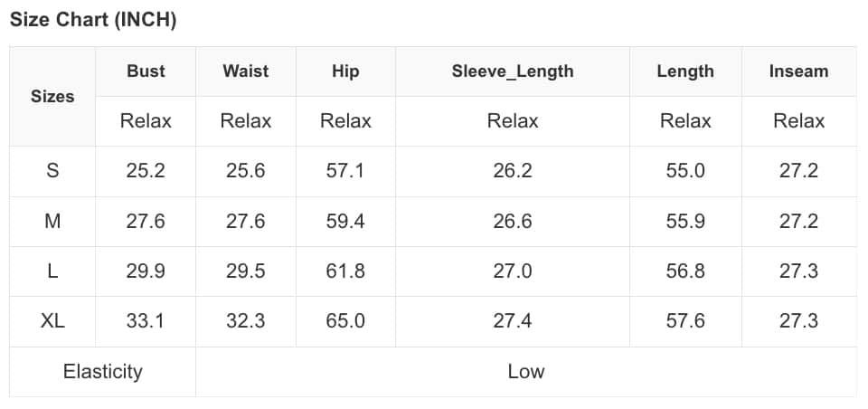Click the Size Chart (INCH) title
Viewport: 868px width, 409px height.
click(x=93, y=21)
